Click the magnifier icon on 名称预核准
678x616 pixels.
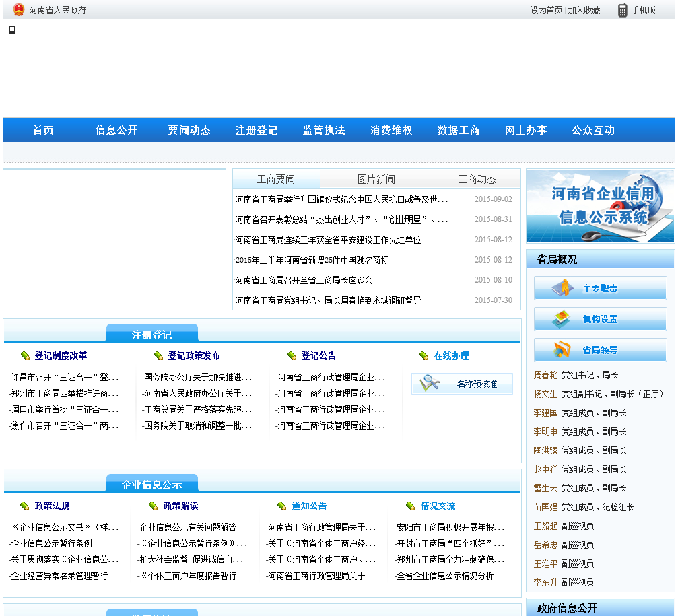tap(430, 384)
